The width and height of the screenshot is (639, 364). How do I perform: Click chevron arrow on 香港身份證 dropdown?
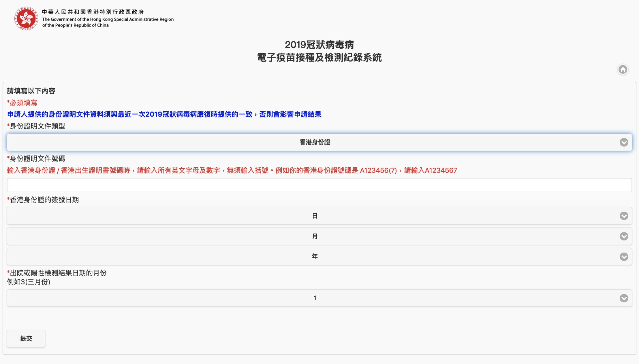pos(624,142)
